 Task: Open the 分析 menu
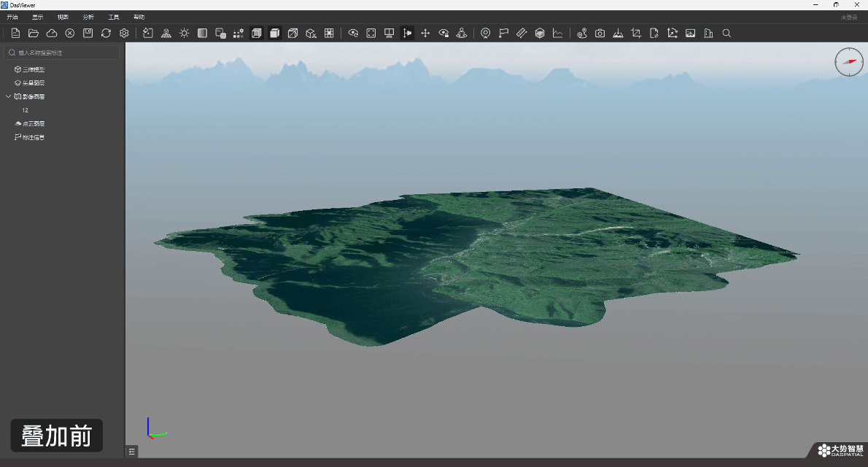(x=88, y=18)
